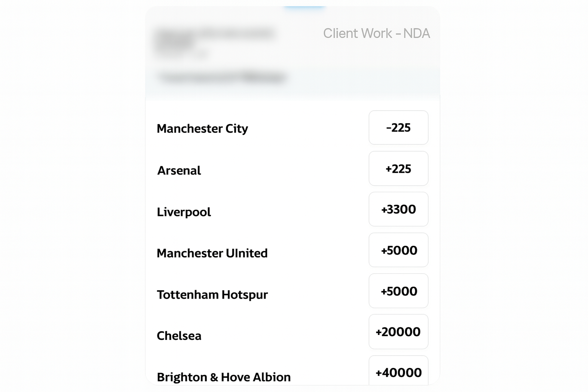
Task: Select the Arsenal team name label
Action: coord(178,171)
